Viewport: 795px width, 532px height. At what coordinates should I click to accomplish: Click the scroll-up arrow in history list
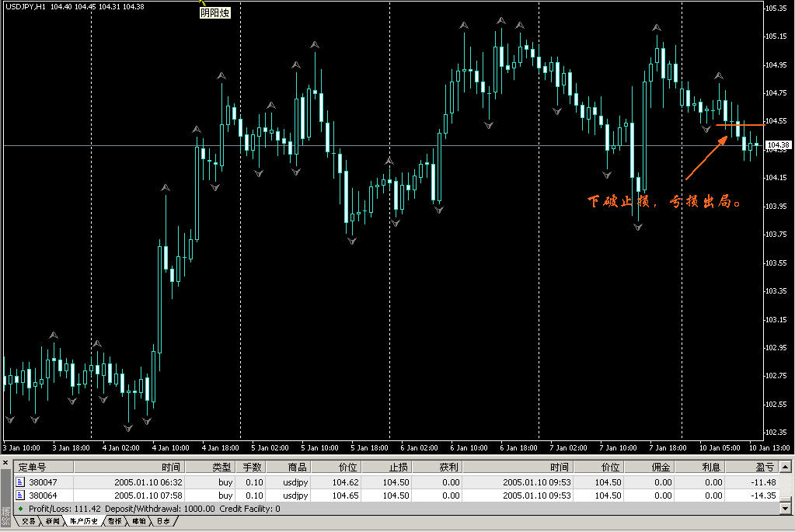pos(786,466)
